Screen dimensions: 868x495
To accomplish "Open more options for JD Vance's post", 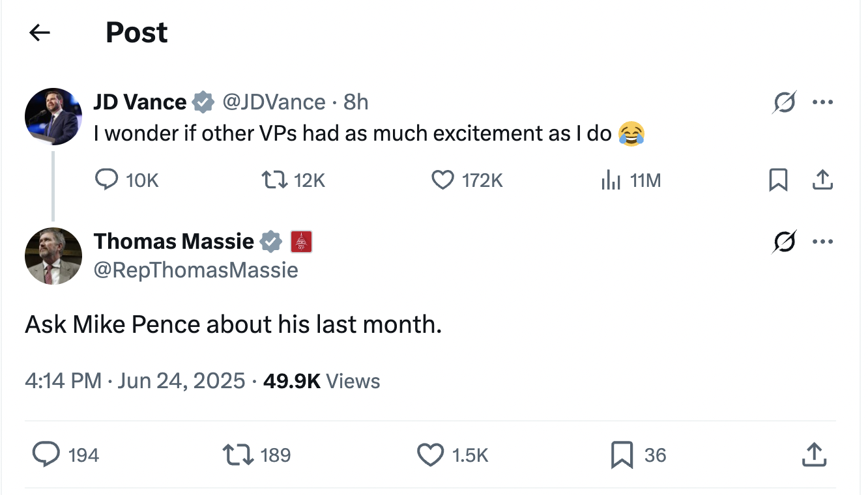I will 823,102.
